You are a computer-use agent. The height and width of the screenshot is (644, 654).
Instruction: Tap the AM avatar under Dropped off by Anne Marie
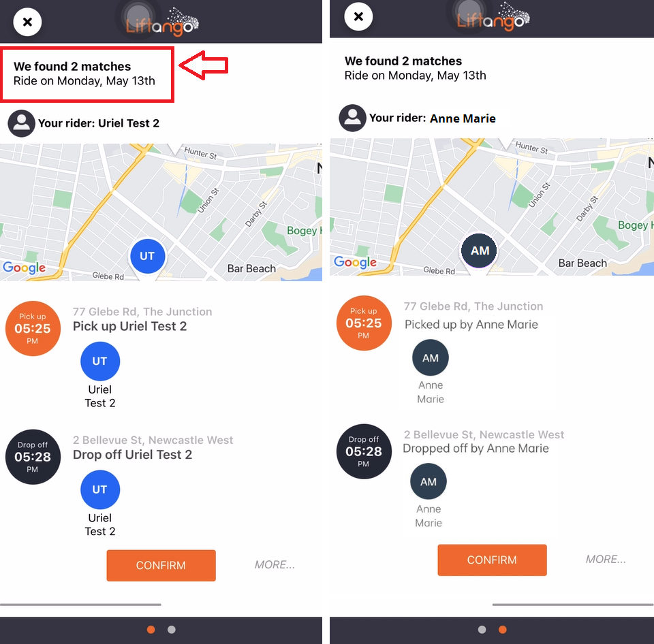[429, 481]
